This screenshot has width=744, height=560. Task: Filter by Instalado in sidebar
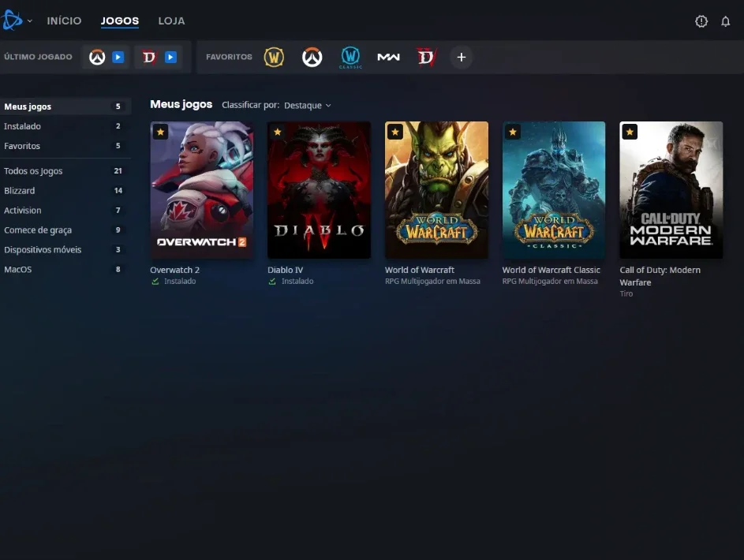[65, 126]
